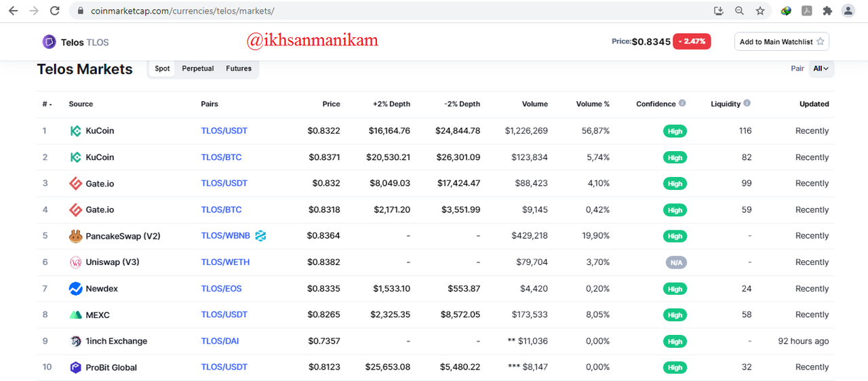
Task: Click the icon beside TLOS/WBNB pair
Action: coord(260,236)
